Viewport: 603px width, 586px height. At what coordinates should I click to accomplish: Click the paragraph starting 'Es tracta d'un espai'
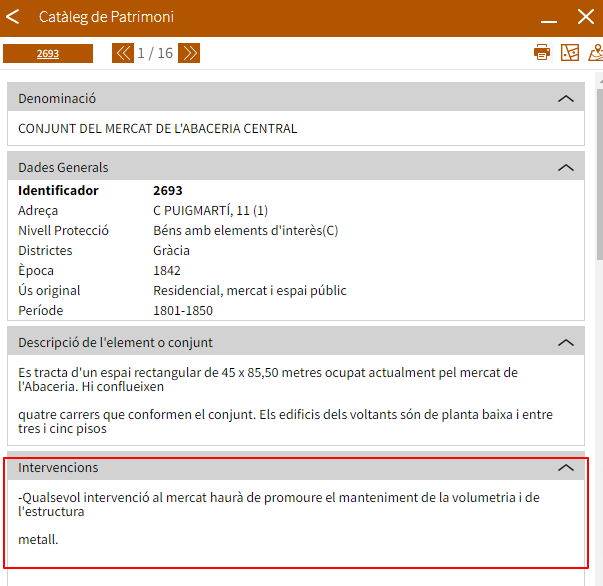click(x=268, y=380)
